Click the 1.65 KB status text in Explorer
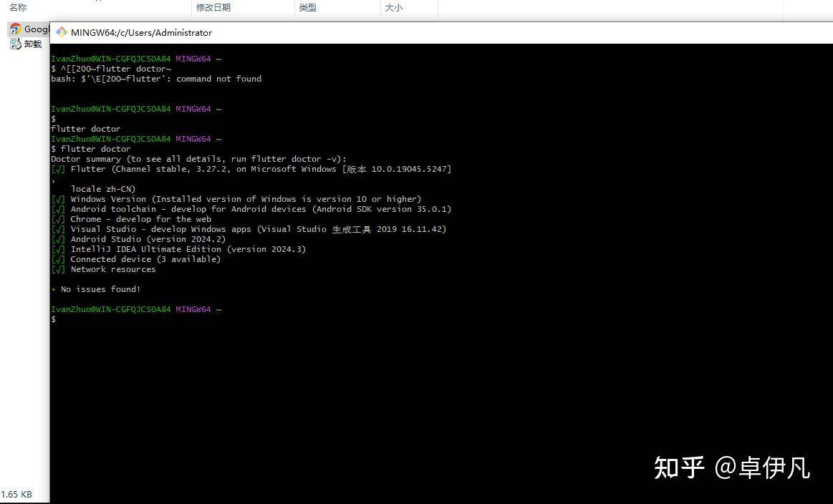This screenshot has width=833, height=504. pyautogui.click(x=16, y=495)
